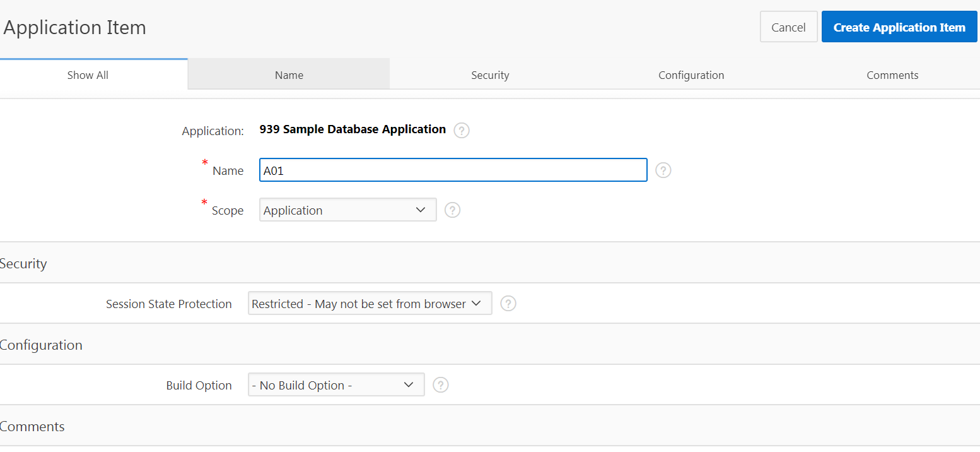Screen dimensions: 980x452
Task: Open the Application field help icon
Action: click(461, 130)
